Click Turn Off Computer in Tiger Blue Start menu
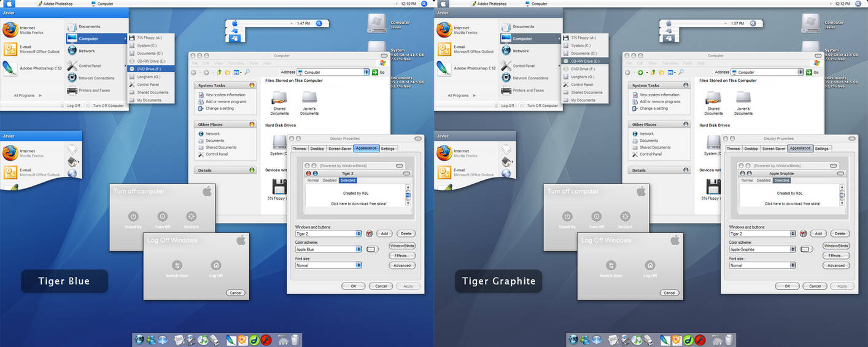 click(106, 106)
